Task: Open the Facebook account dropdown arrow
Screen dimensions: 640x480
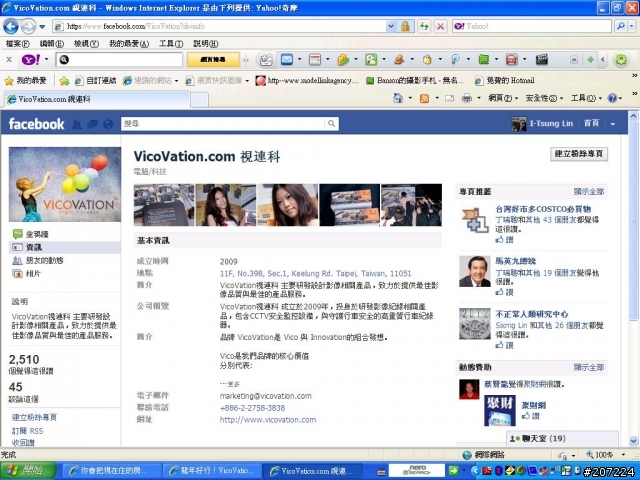Action: [613, 124]
